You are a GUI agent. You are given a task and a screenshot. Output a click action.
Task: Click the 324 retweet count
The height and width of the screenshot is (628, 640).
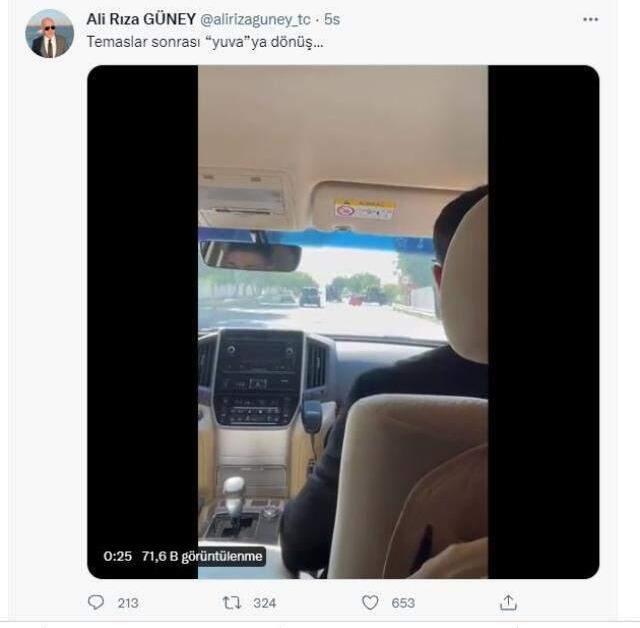click(x=263, y=603)
